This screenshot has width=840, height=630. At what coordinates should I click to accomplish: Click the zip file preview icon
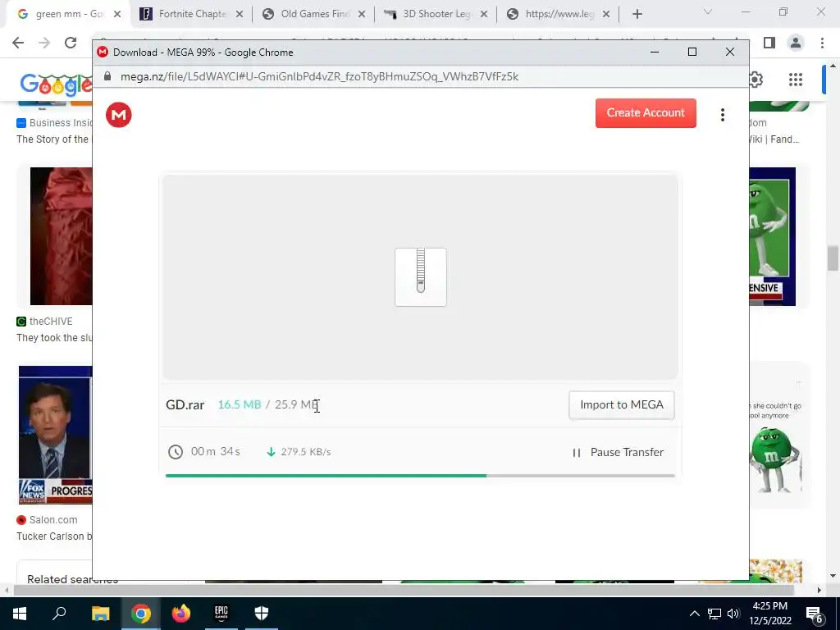(x=421, y=277)
